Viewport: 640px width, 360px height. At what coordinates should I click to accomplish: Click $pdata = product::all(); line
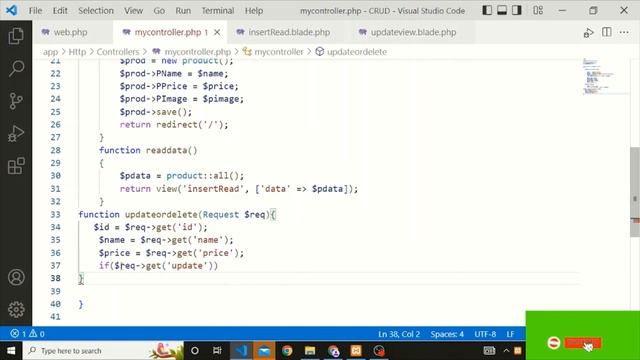(182, 176)
